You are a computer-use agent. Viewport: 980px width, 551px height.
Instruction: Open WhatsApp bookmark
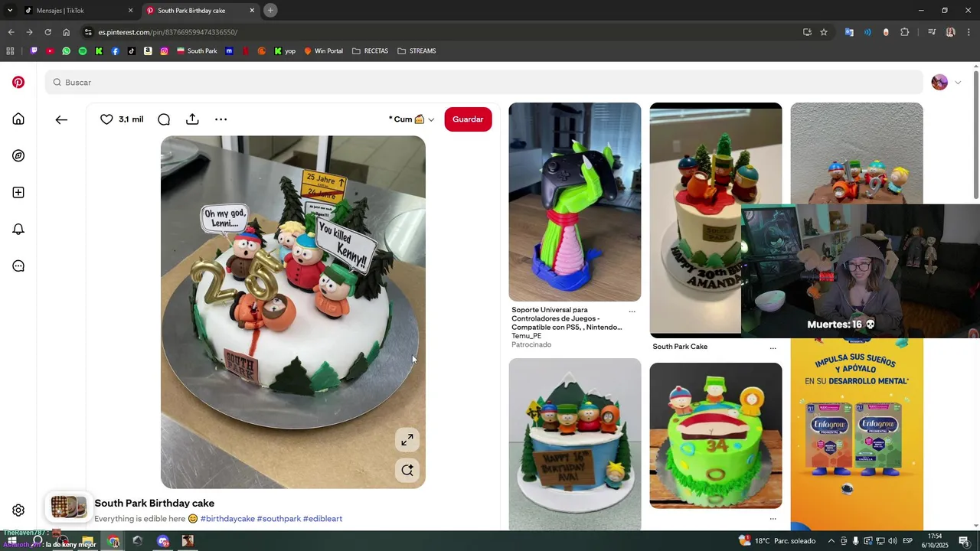67,51
